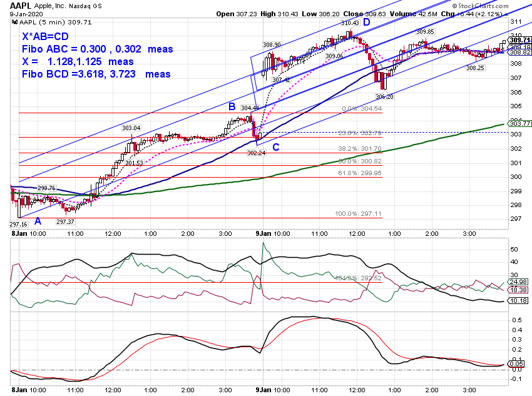
Task: Click the blue point label D
Action: (366, 23)
